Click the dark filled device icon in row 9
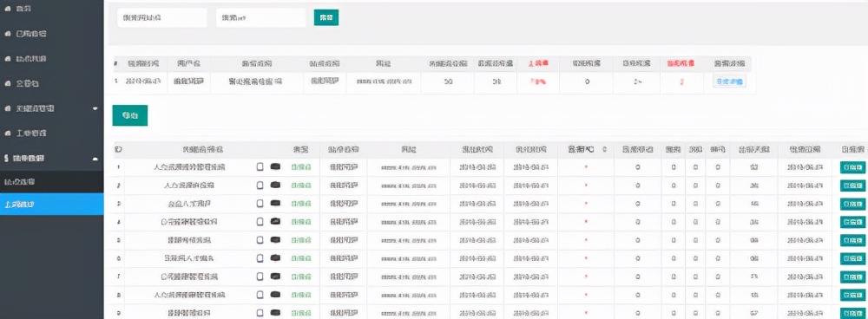Image resolution: width=868 pixels, height=319 pixels. pos(275,313)
